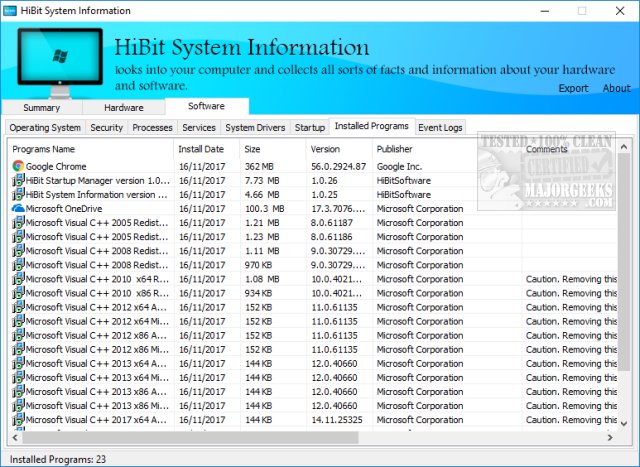Click the Visual C++ 2017 x64 row icon
Screen dimensions: 640x467
click(x=18, y=420)
